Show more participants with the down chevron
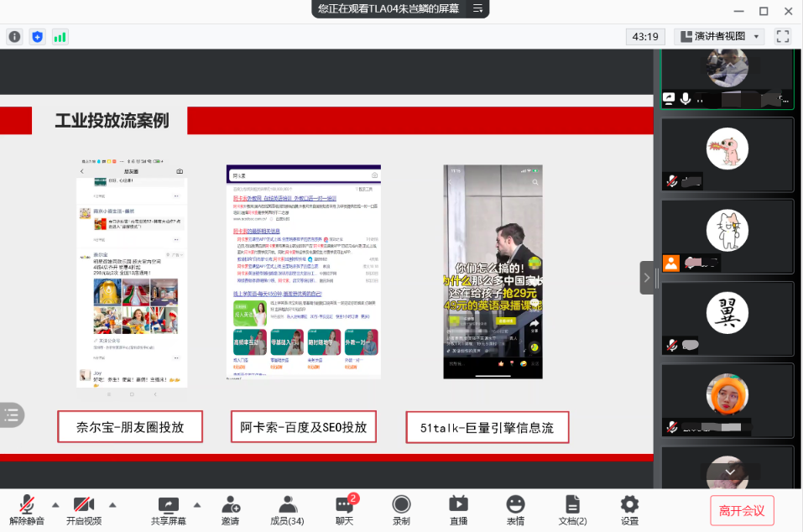This screenshot has width=803, height=532. click(x=730, y=472)
